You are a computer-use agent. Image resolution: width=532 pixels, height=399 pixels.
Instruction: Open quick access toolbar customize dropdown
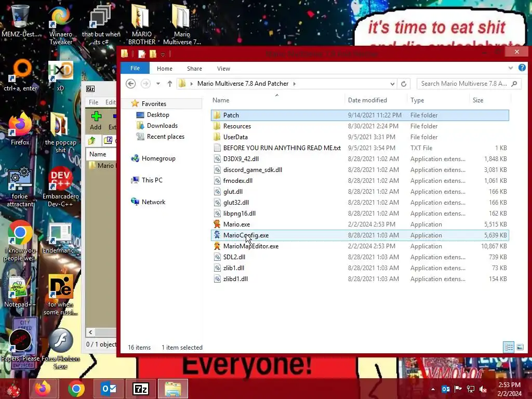(163, 54)
